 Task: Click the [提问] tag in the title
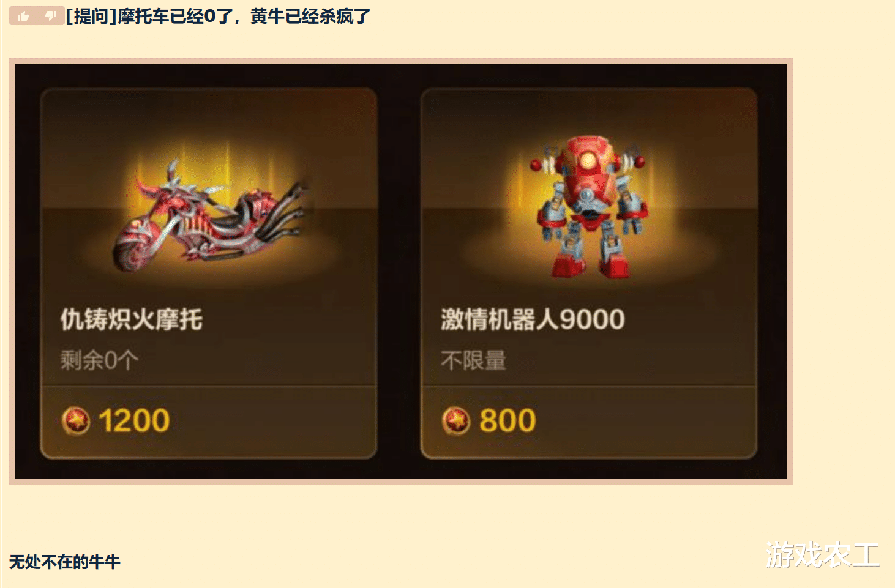[91, 17]
